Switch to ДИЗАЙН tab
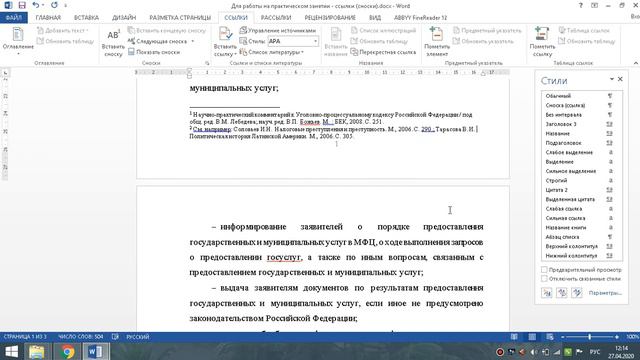This screenshot has height=360, width=640. (124, 18)
